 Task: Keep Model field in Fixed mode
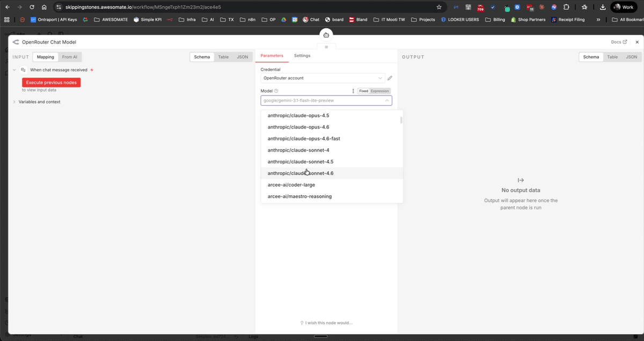[363, 91]
